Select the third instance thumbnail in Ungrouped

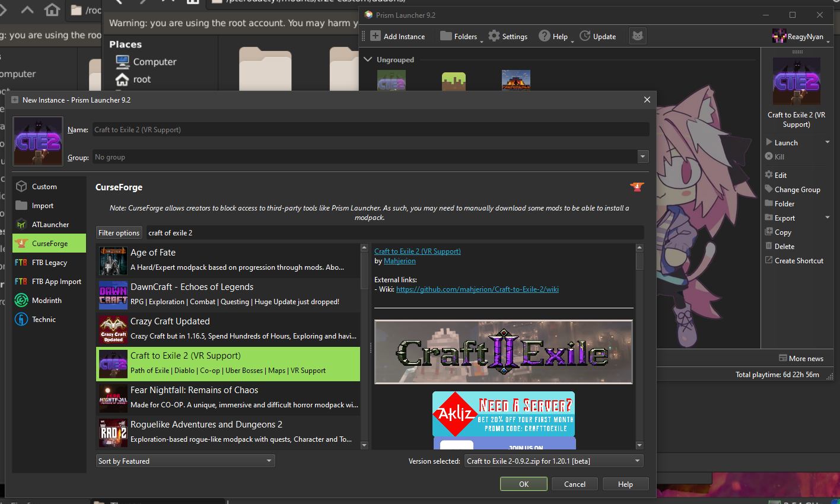[516, 81]
